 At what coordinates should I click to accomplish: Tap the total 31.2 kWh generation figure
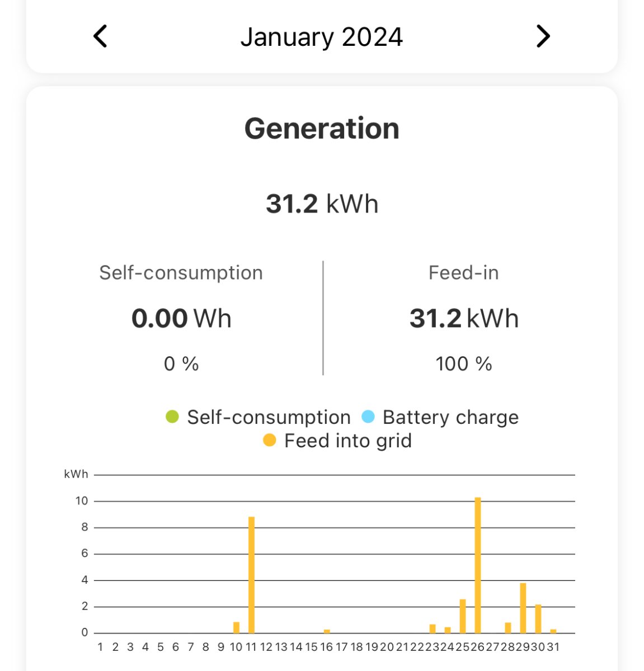coord(322,204)
